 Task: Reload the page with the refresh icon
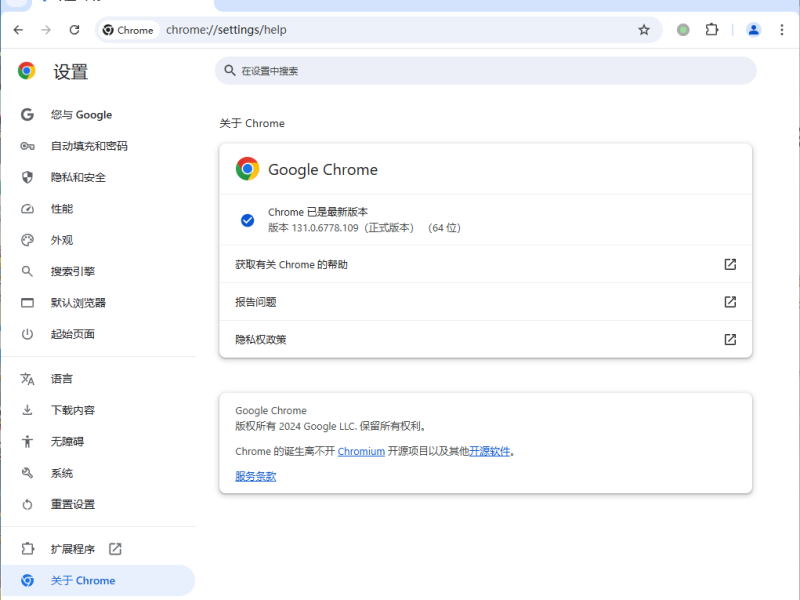74,30
